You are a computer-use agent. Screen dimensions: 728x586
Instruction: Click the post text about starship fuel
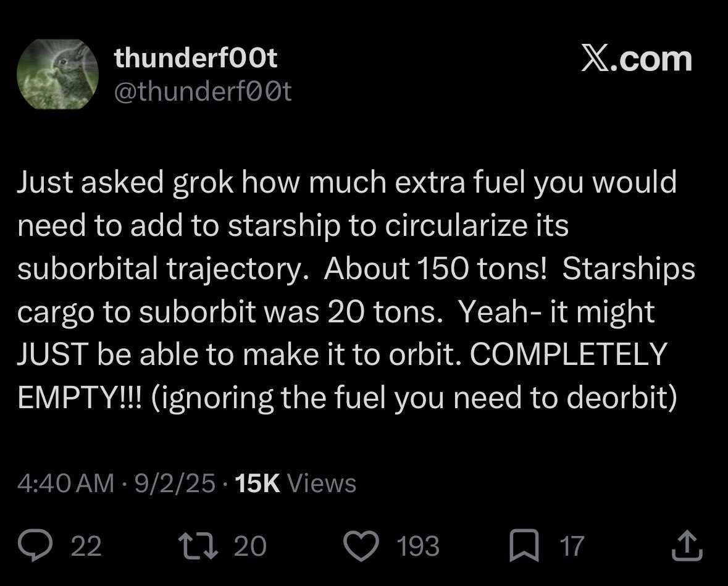point(356,290)
